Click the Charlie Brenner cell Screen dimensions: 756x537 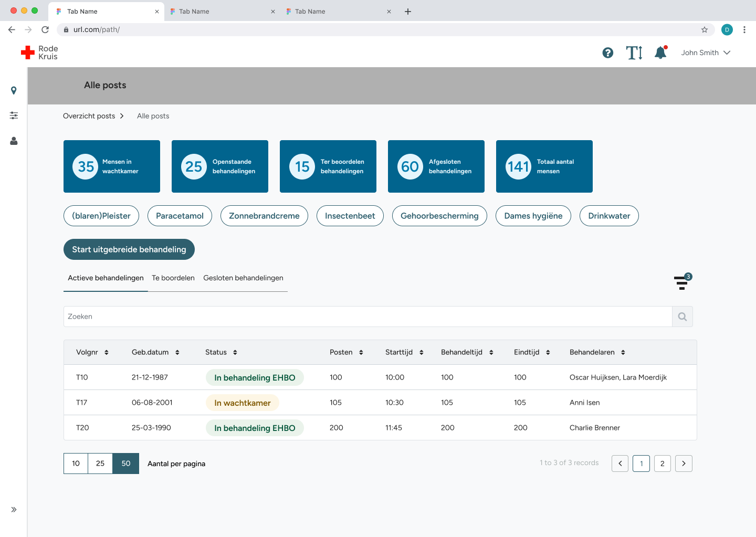click(595, 428)
